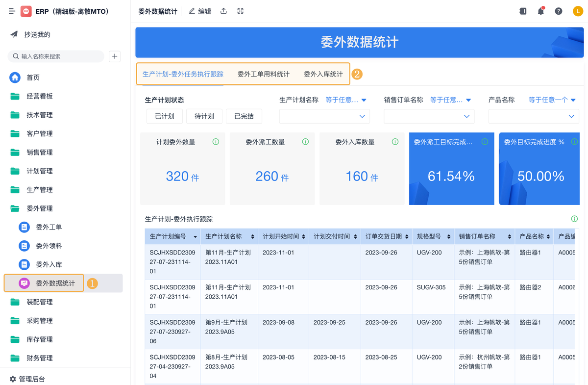Open the 生产计划名称 dropdown box
The width and height of the screenshot is (588, 385).
(x=324, y=116)
